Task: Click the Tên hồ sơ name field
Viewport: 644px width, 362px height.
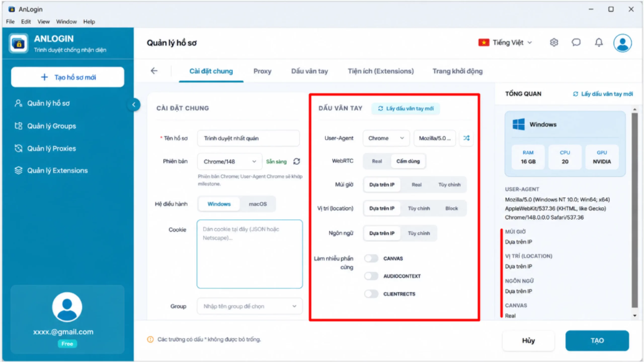Action: pyautogui.click(x=248, y=138)
